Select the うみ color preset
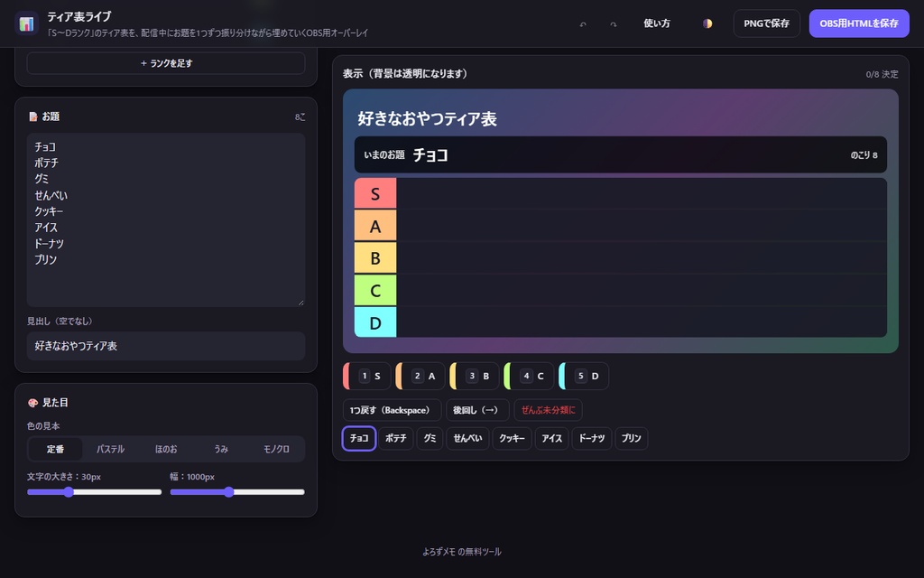Screen dimensions: 924x578 221,449
